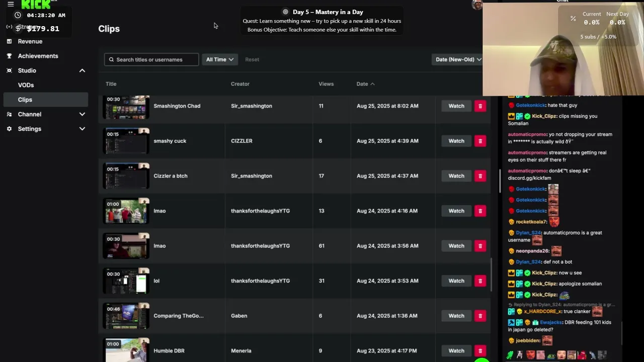
Task: Watch the smashy cuck clip
Action: (x=456, y=141)
